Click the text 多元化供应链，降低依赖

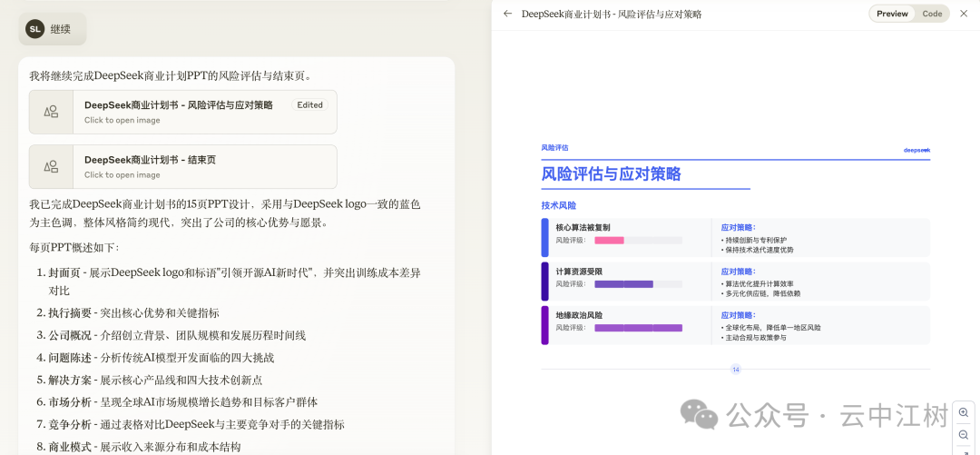[x=762, y=293]
